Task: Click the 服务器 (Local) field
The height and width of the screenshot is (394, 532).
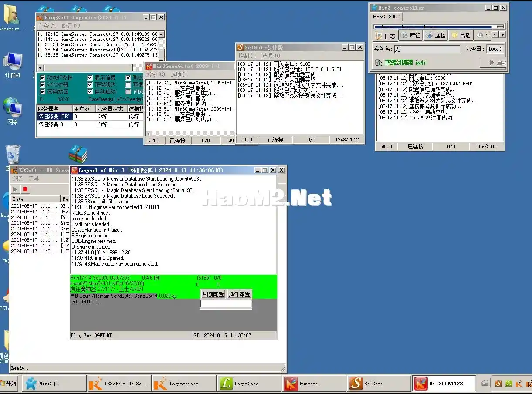Action: 495,49
